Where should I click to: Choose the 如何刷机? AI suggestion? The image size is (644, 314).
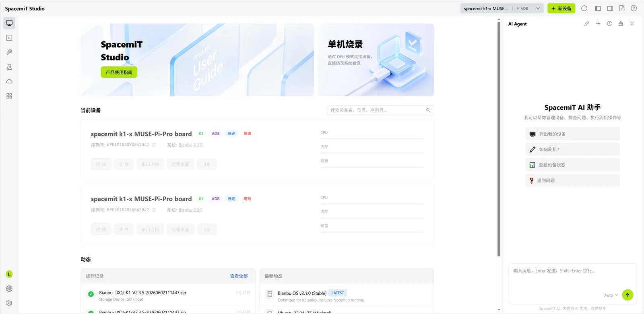click(572, 149)
